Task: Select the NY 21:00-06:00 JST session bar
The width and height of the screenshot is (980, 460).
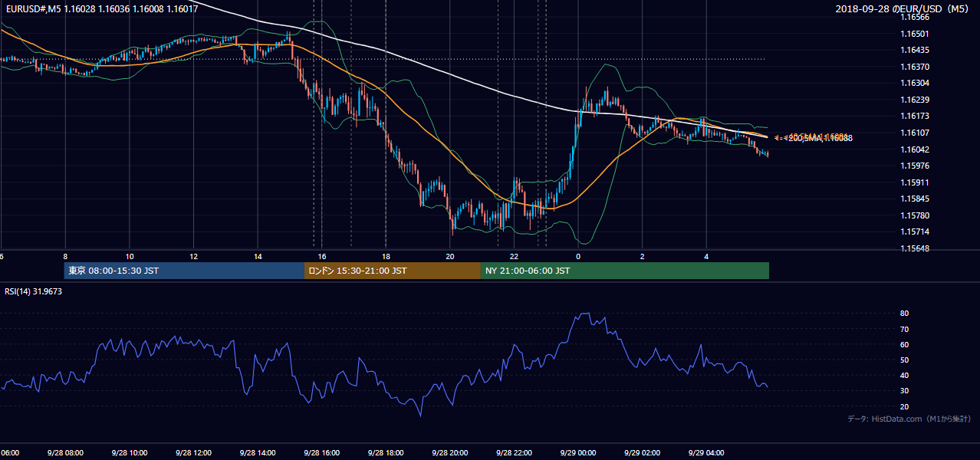Action: tap(625, 271)
